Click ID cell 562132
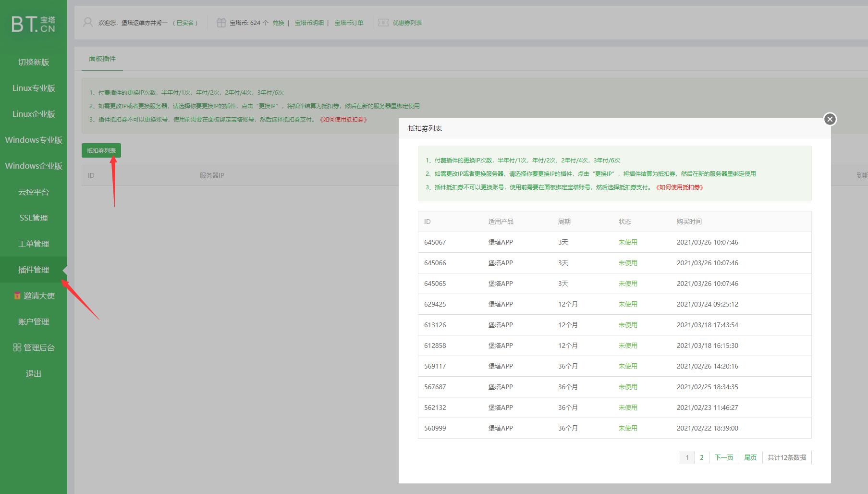868x494 pixels. point(435,408)
